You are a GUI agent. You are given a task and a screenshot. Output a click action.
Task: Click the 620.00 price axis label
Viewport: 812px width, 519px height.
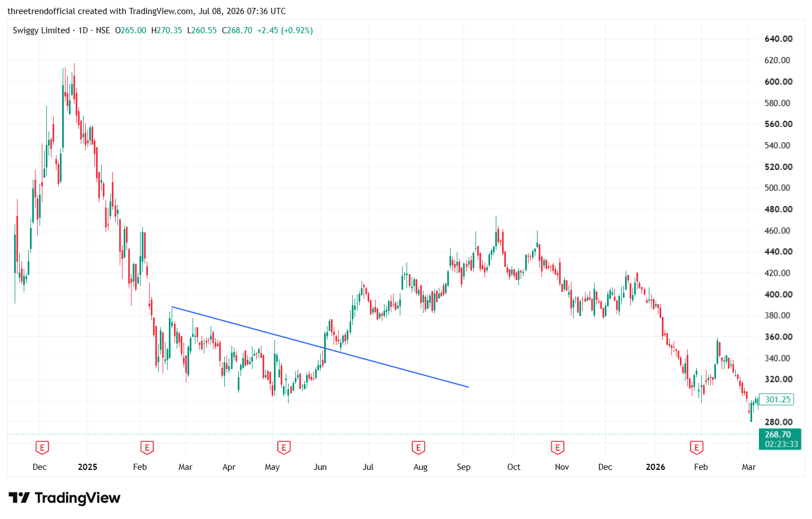tap(778, 60)
